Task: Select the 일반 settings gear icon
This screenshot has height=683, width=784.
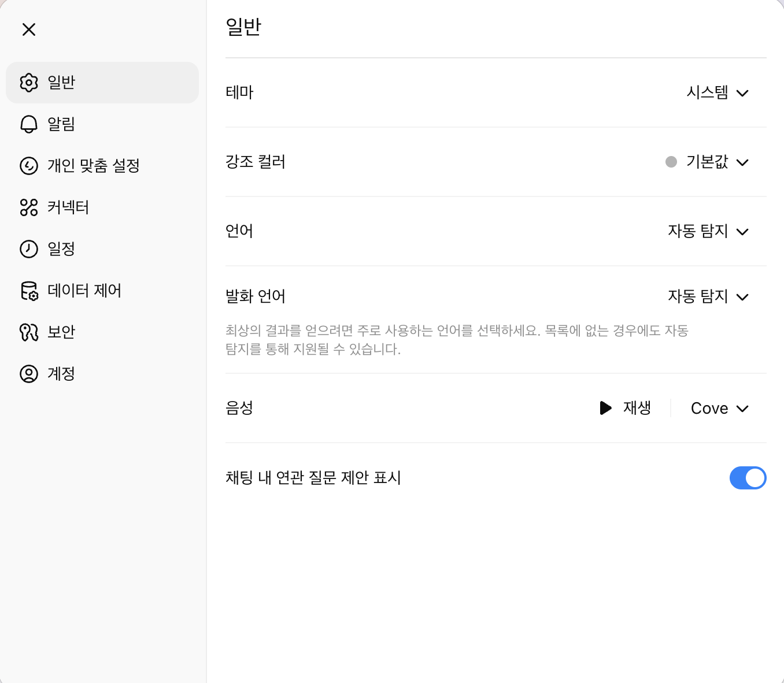Action: click(28, 83)
